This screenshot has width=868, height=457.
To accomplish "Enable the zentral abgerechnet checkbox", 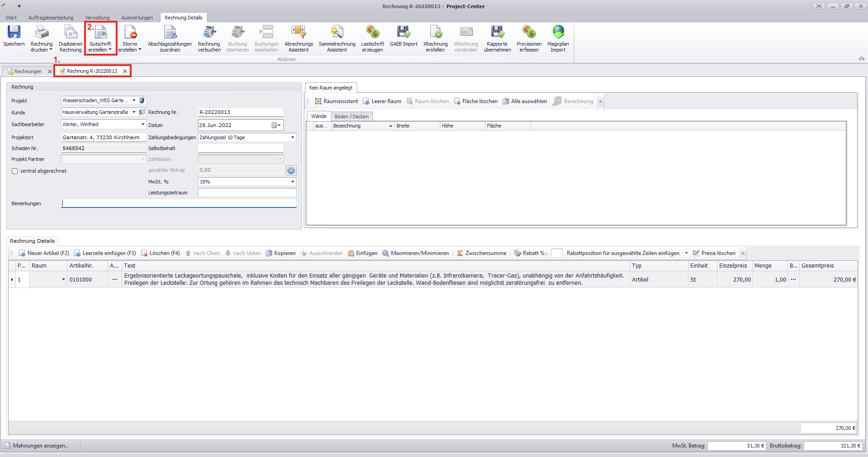I will click(x=15, y=171).
